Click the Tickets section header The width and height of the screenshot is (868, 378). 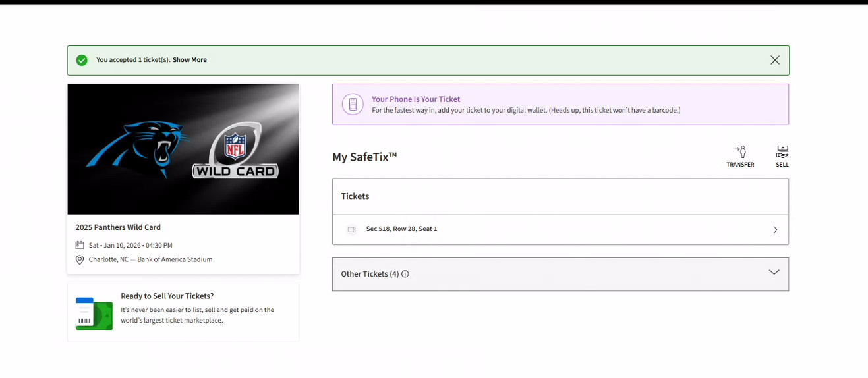pos(355,196)
